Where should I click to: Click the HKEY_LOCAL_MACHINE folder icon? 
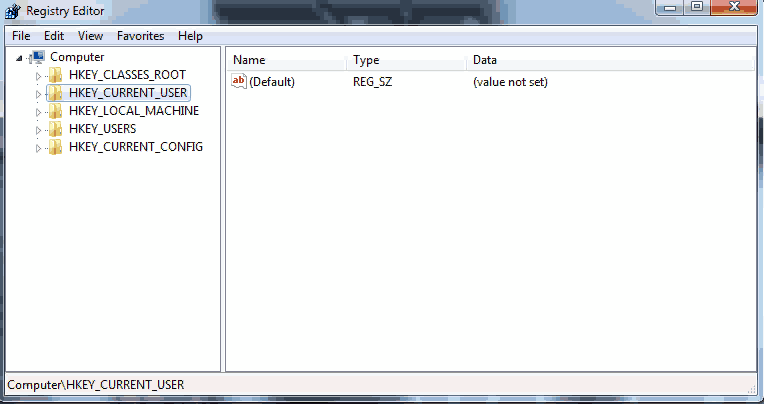pos(56,111)
